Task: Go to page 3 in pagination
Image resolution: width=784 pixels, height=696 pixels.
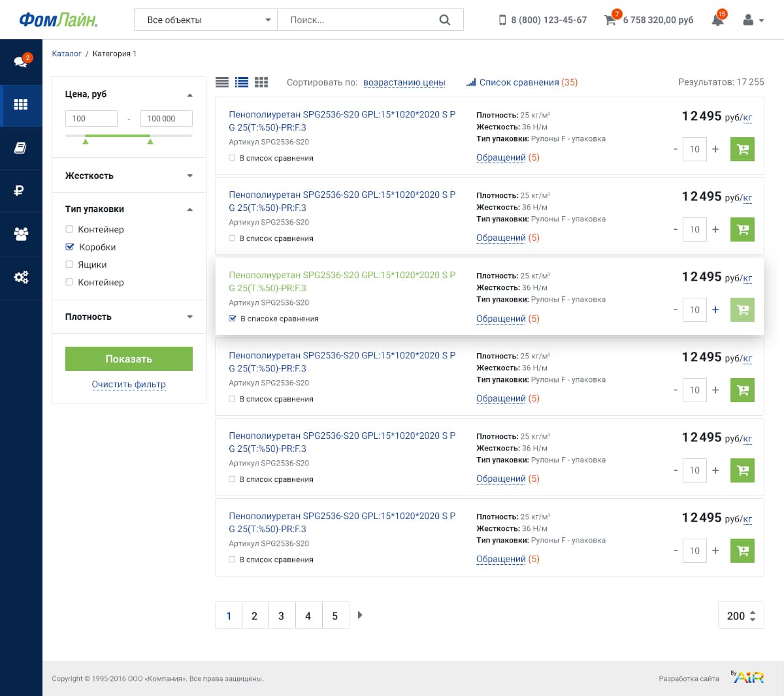Action: coord(281,616)
